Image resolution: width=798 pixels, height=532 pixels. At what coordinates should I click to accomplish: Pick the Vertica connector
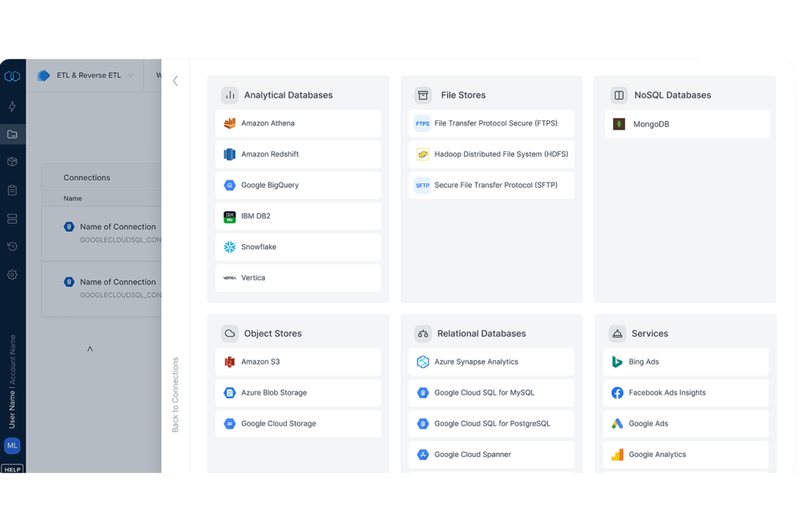[x=298, y=278]
